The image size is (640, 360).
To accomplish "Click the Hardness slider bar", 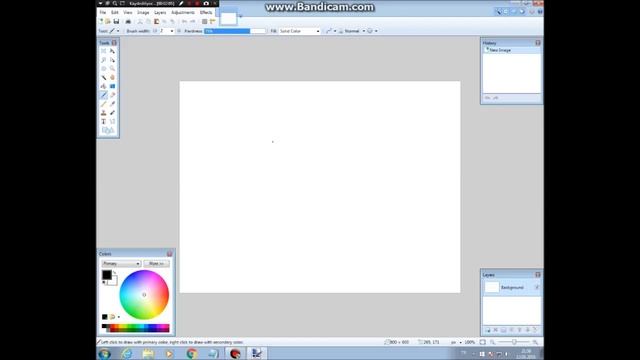I will pos(235,31).
